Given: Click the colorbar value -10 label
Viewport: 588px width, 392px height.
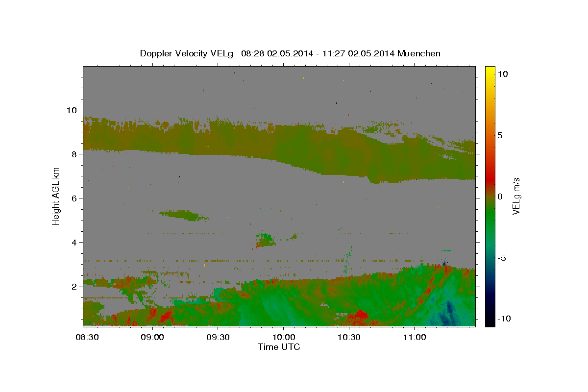Looking at the screenshot, I should click(x=504, y=318).
